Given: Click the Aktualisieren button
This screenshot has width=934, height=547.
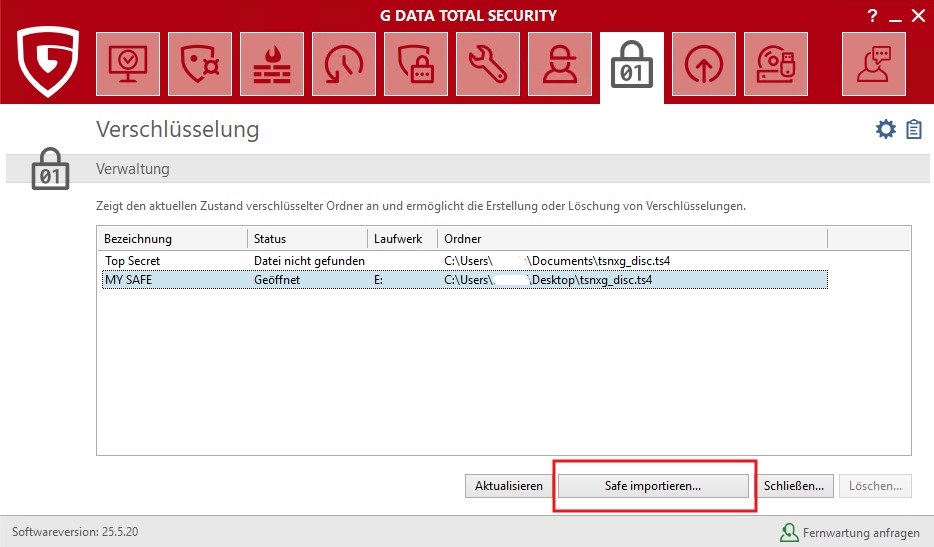Looking at the screenshot, I should coord(509,486).
